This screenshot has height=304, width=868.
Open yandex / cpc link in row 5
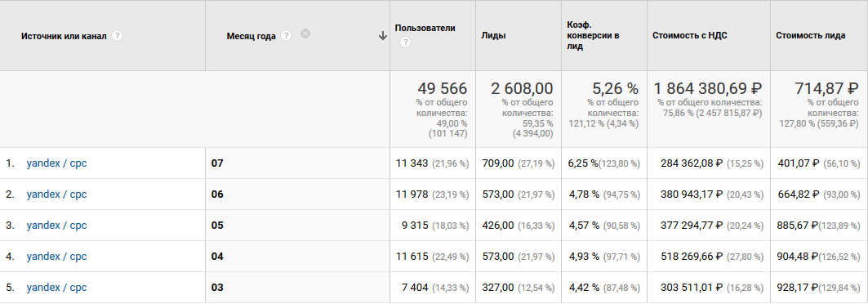click(x=56, y=288)
